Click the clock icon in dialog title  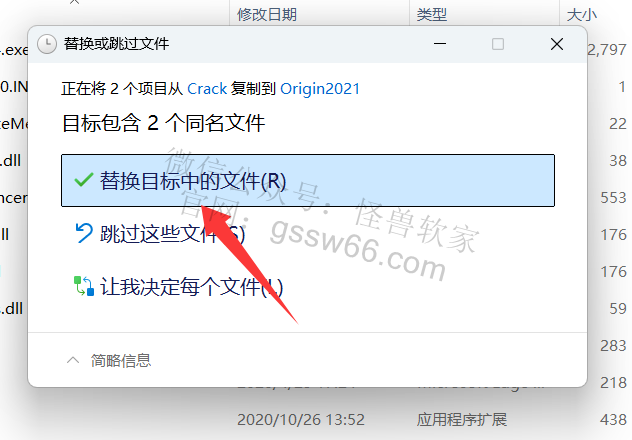point(47,44)
